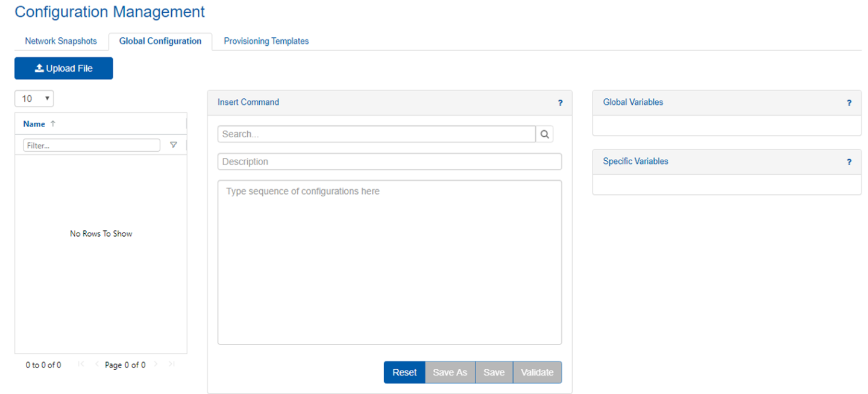Click into the configuration sequence text area
Screen dimensions: 868x394
click(389, 262)
